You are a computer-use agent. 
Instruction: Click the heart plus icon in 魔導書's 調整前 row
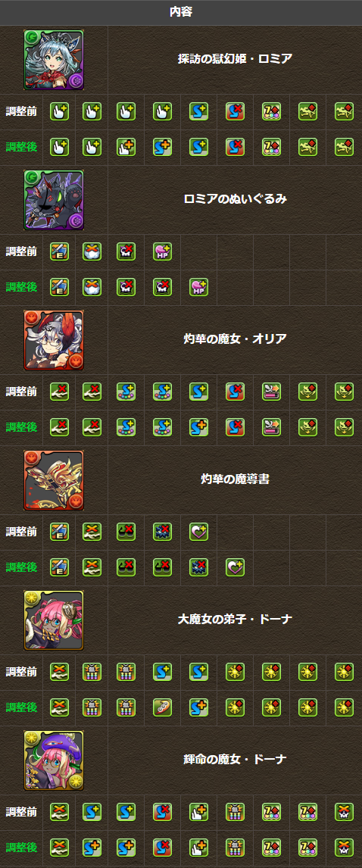(198, 532)
